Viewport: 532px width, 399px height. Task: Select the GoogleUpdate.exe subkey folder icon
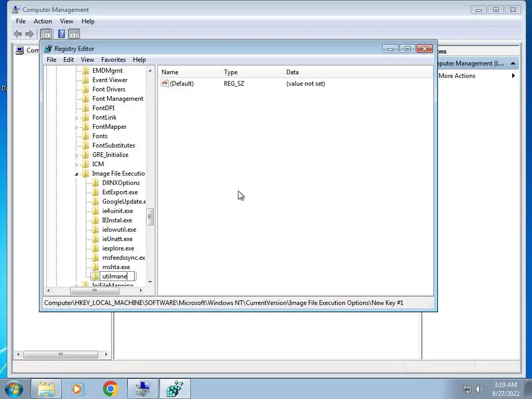pos(96,202)
